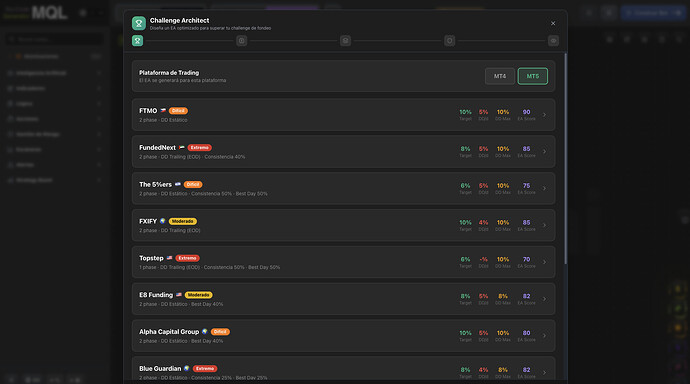Screen dimensions: 690x384
Task: Go to final eye preview step icon
Action: pyautogui.click(x=553, y=41)
